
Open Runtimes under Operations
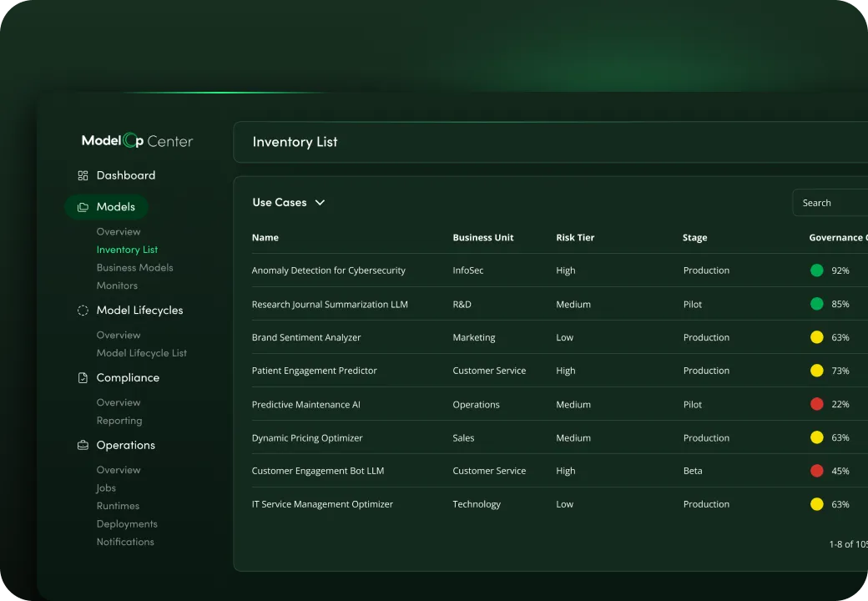[x=118, y=506]
